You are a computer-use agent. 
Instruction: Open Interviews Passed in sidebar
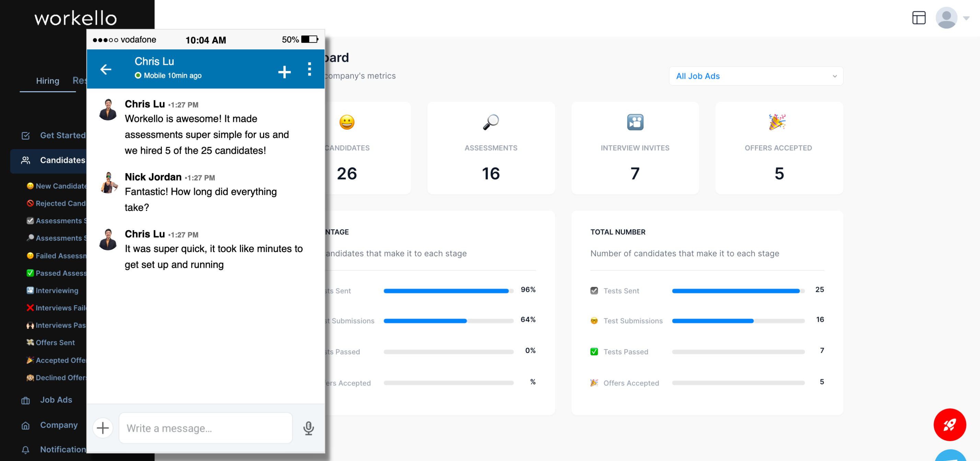click(x=56, y=326)
